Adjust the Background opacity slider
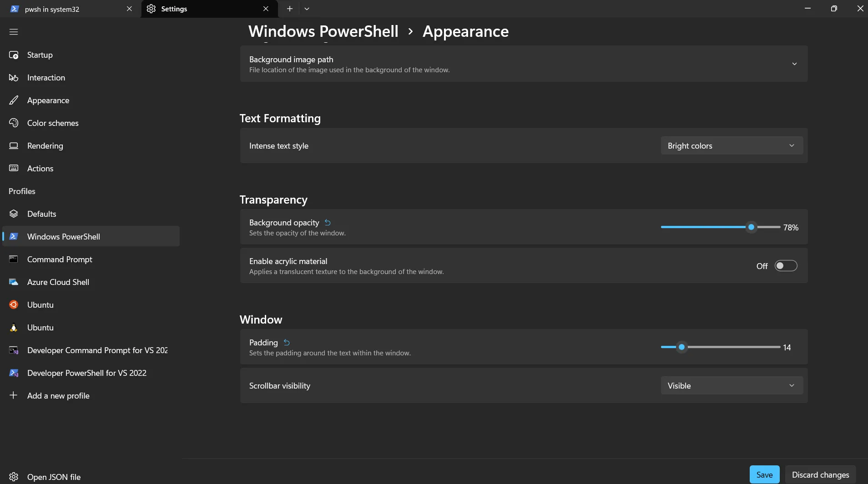 click(751, 227)
